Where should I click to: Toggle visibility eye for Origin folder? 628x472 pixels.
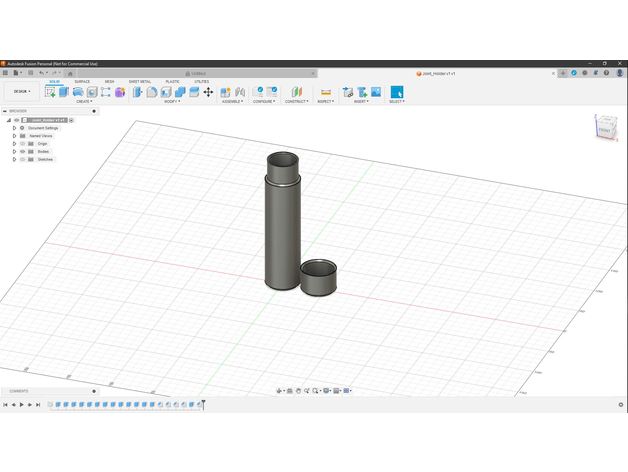pos(22,143)
